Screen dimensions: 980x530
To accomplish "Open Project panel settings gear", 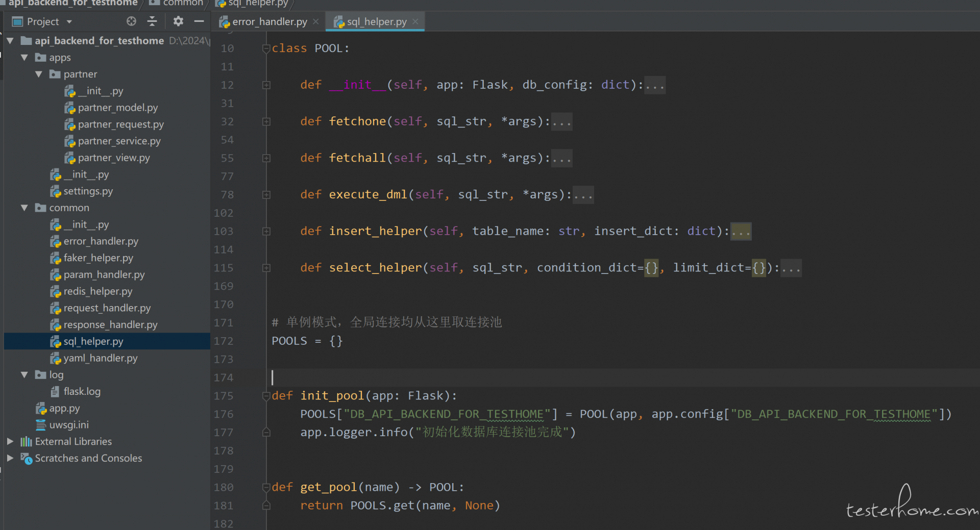I will pos(178,21).
